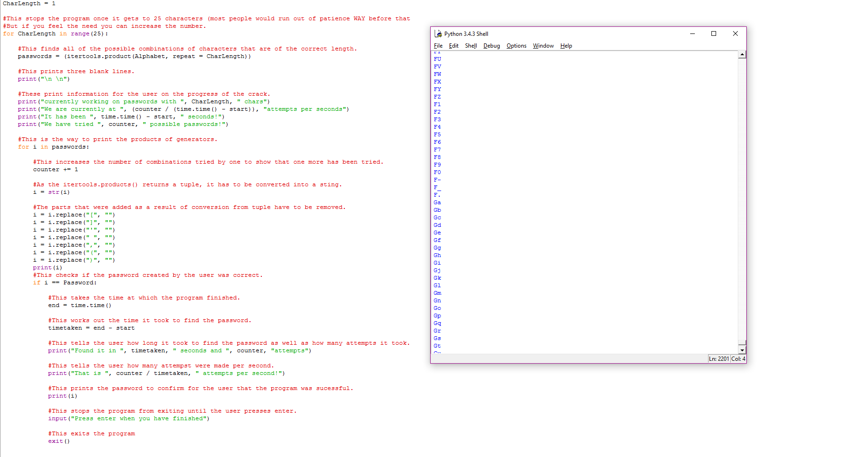This screenshot has height=457, width=868.
Task: Open the Edit menu
Action: [453, 46]
